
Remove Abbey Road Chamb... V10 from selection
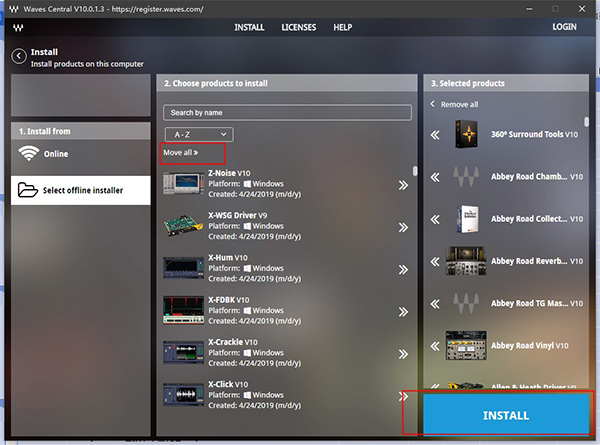[435, 177]
